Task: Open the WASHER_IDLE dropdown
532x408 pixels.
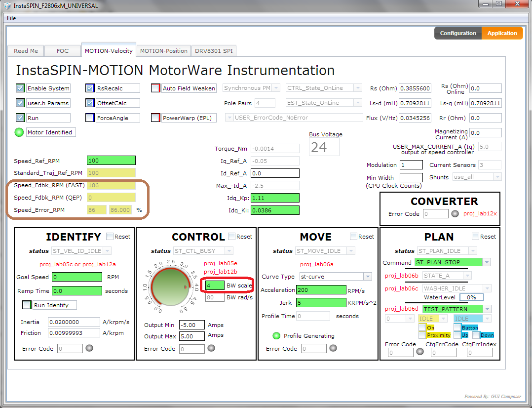Action: pyautogui.click(x=487, y=288)
